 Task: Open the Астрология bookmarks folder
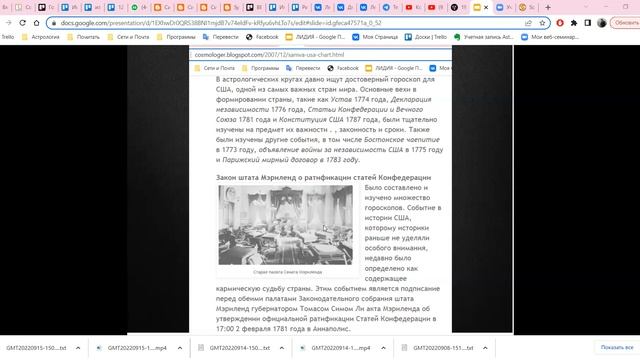point(41,37)
